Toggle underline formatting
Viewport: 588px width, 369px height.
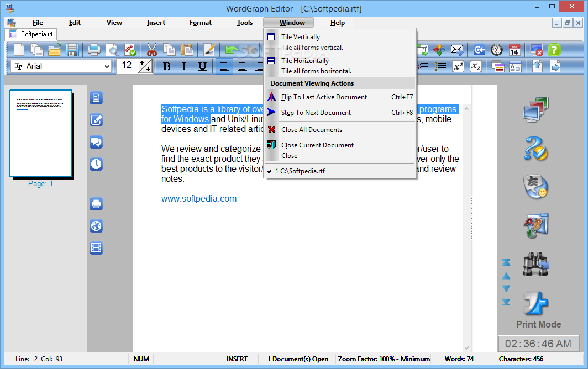click(x=202, y=67)
